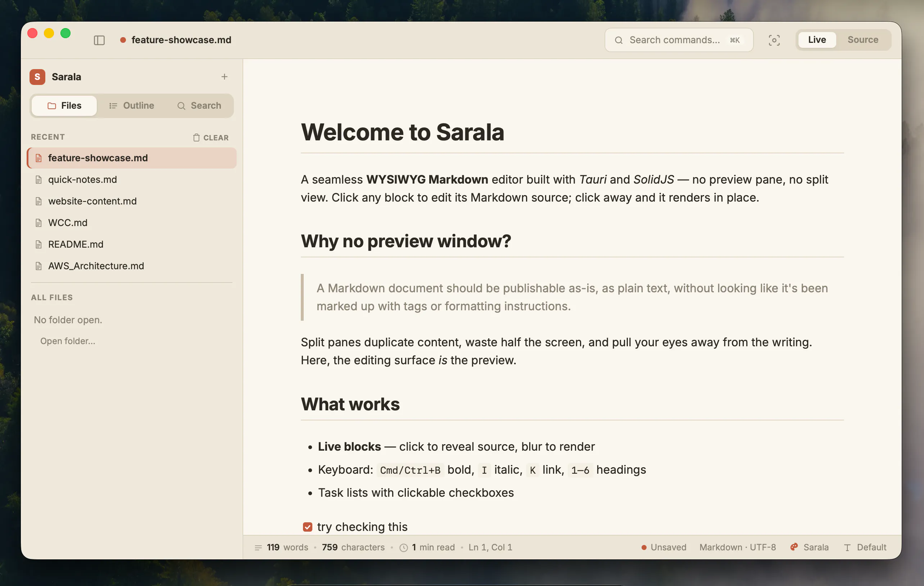This screenshot has height=586, width=924.
Task: Click the Unsaved status indicator
Action: click(x=664, y=547)
